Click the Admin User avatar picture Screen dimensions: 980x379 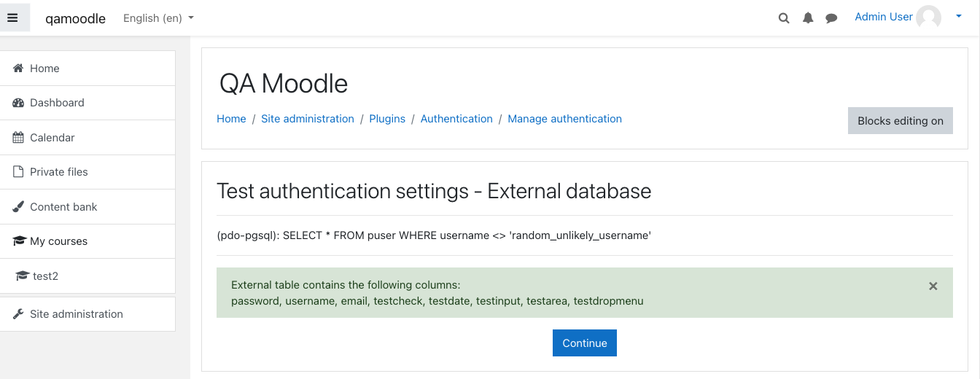[929, 17]
